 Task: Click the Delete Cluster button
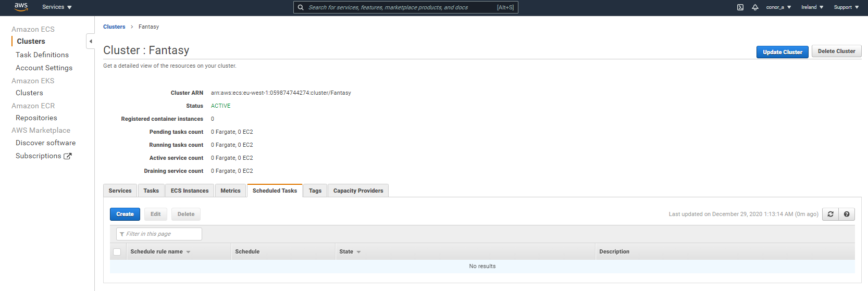[x=836, y=51]
